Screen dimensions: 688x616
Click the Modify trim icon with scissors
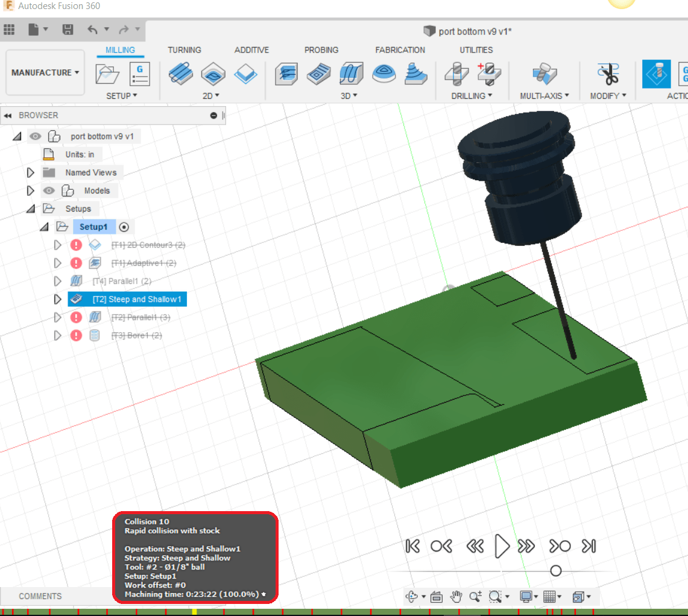tap(608, 74)
